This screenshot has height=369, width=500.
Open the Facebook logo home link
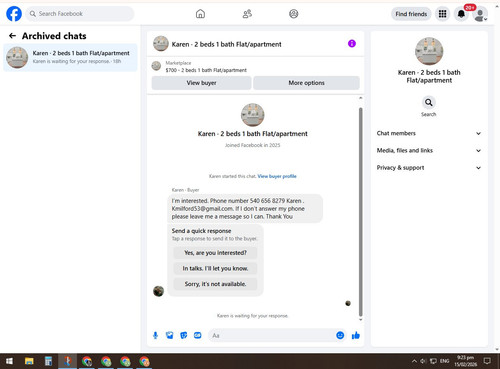[14, 14]
